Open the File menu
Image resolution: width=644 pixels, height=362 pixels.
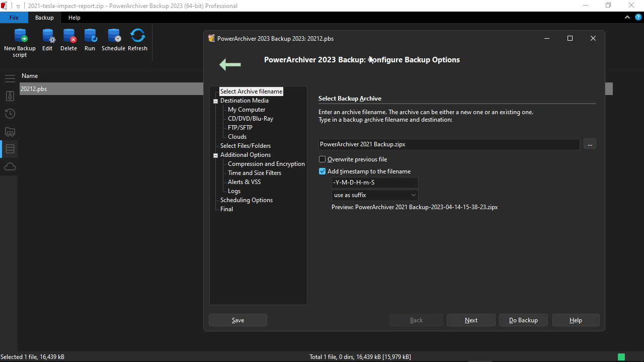point(14,17)
